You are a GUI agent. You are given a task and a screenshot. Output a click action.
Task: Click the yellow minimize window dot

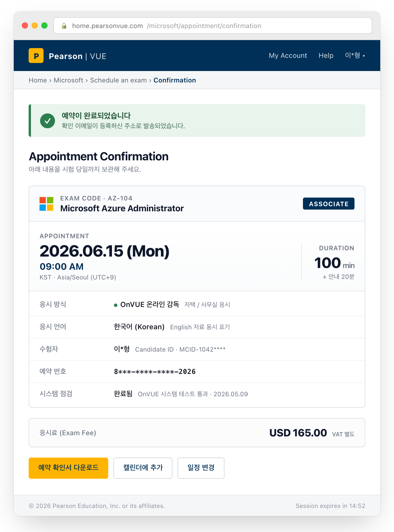[35, 25]
